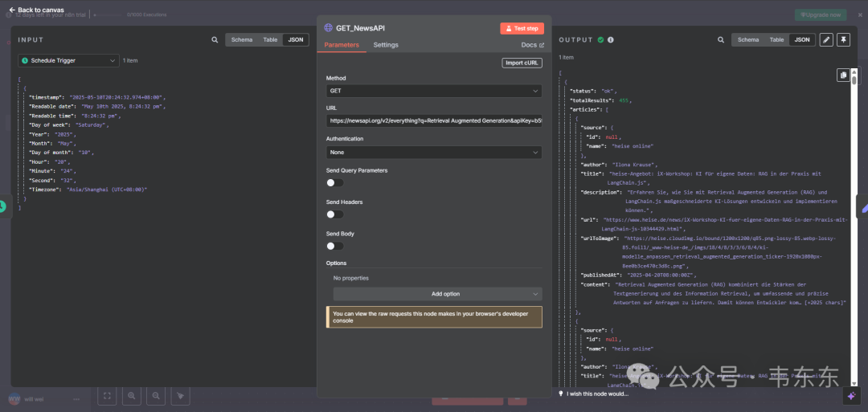
Task: Switch to the Parameters tab
Action: [x=342, y=45]
